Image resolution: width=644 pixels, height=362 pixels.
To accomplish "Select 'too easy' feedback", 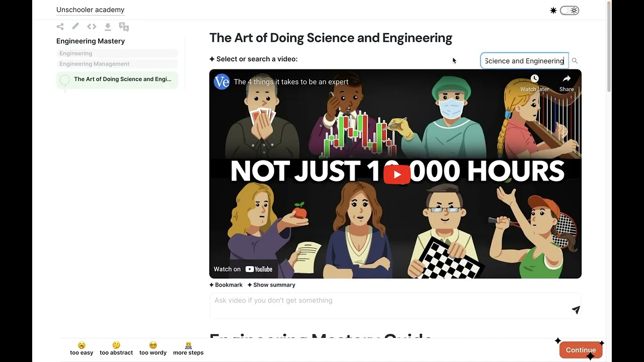I will click(x=82, y=348).
